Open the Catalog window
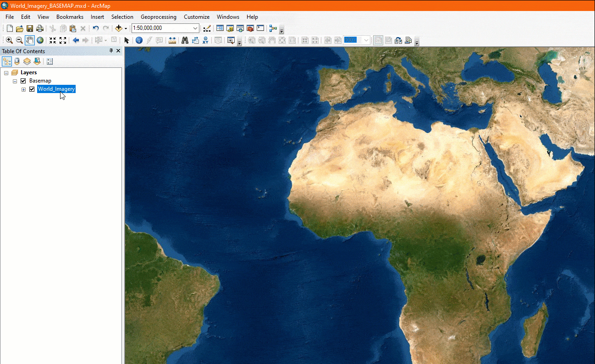Viewport: 595px width, 364px height. coord(230,28)
